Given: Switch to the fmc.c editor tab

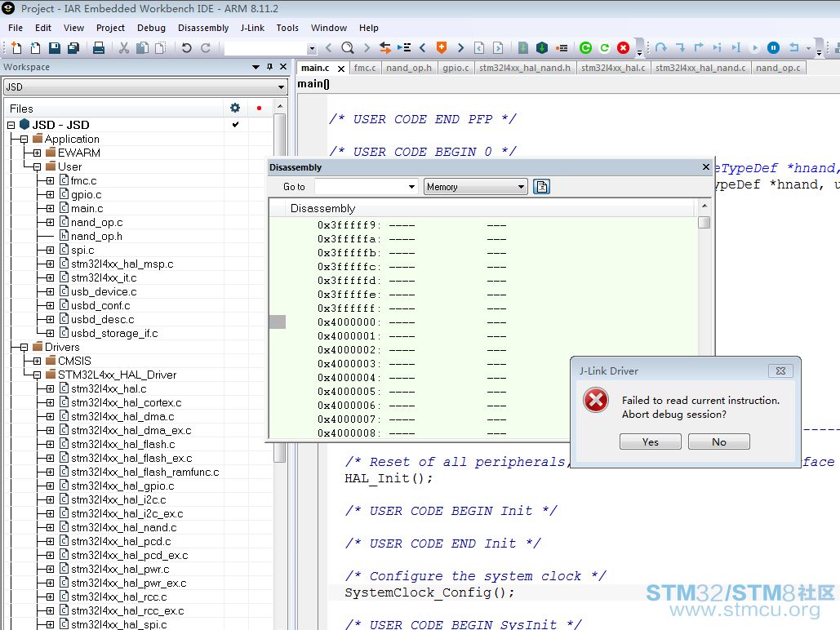Looking at the screenshot, I should (365, 68).
